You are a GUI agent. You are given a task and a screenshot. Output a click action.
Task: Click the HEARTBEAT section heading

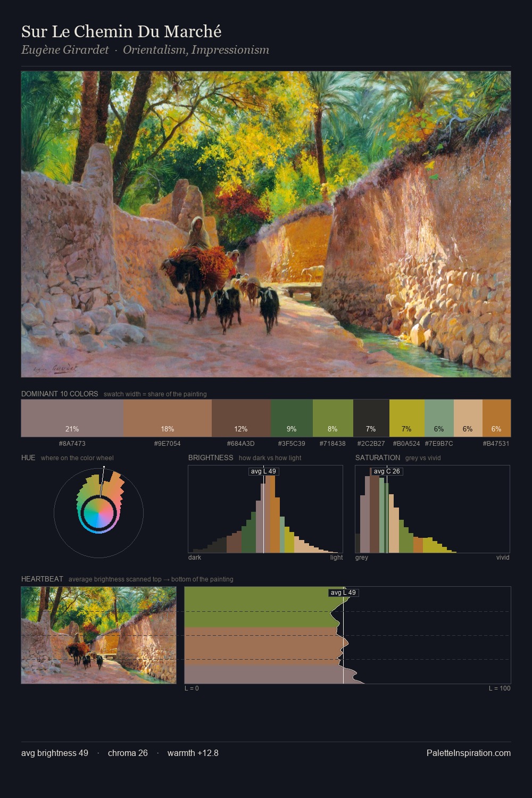point(42,579)
